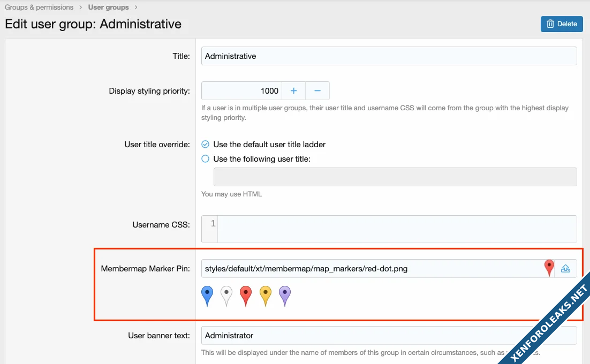The height and width of the screenshot is (364, 590).
Task: Click the upload icon for marker pin
Action: click(565, 269)
